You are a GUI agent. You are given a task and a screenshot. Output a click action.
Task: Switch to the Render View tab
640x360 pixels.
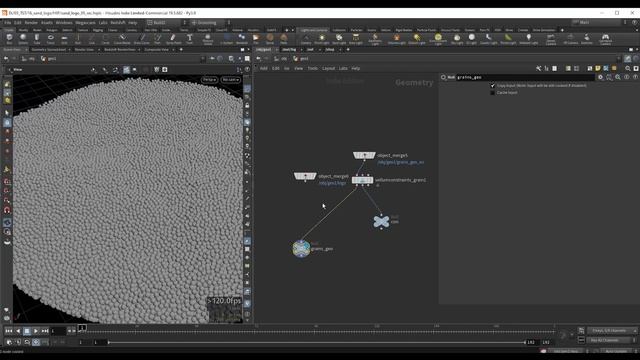[84, 50]
